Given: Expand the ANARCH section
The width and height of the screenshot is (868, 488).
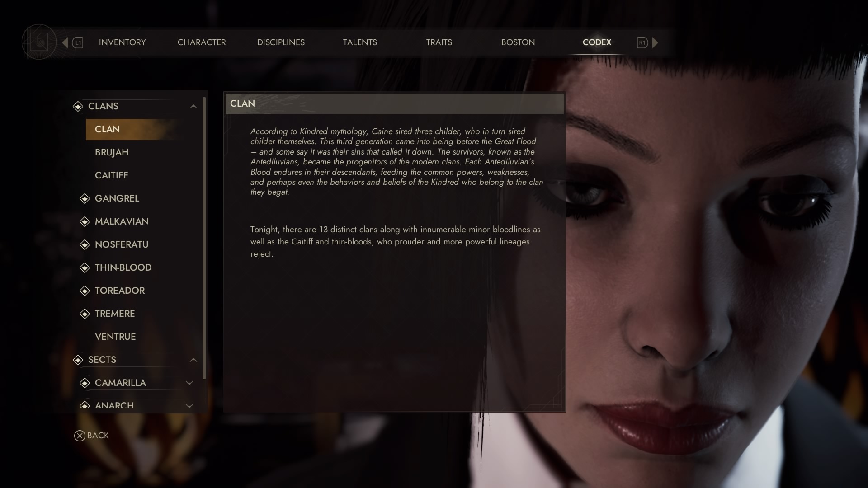Looking at the screenshot, I should tap(189, 405).
